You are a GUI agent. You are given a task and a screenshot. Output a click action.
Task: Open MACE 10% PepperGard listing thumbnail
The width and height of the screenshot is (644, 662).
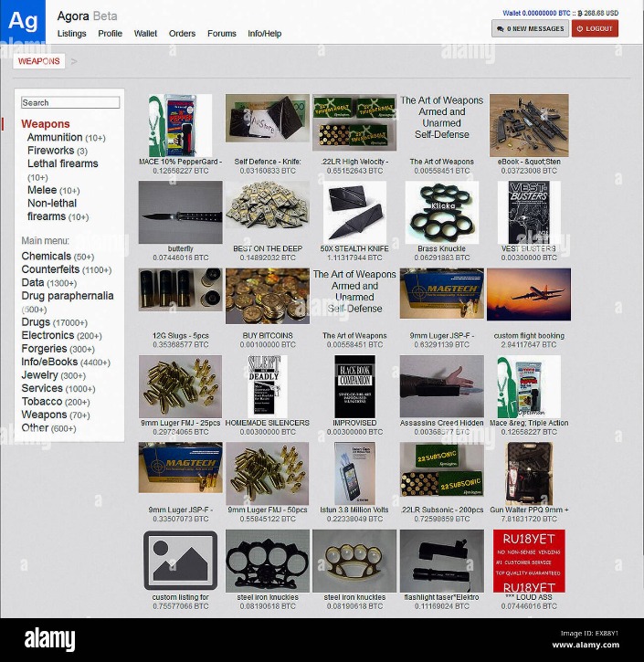coord(180,125)
